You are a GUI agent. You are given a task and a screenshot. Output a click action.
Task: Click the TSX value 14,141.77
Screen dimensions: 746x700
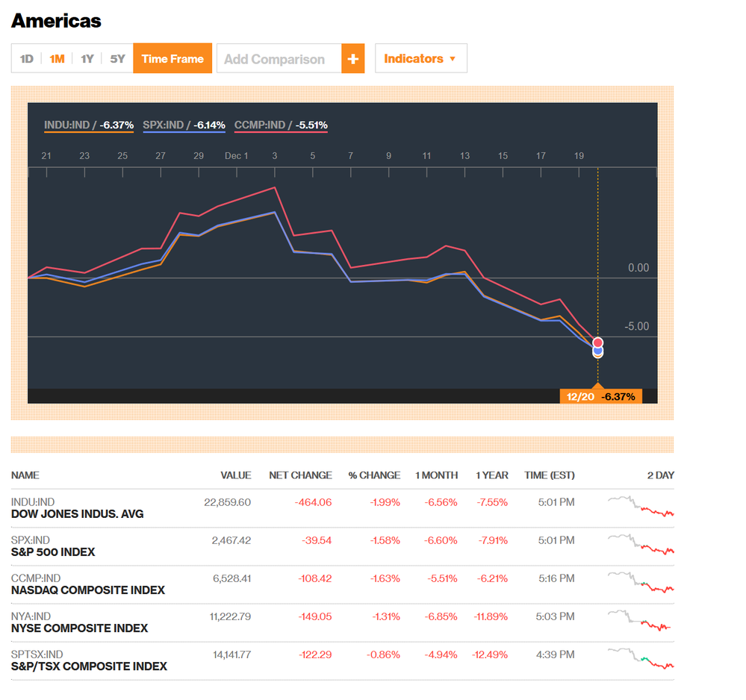[231, 654]
